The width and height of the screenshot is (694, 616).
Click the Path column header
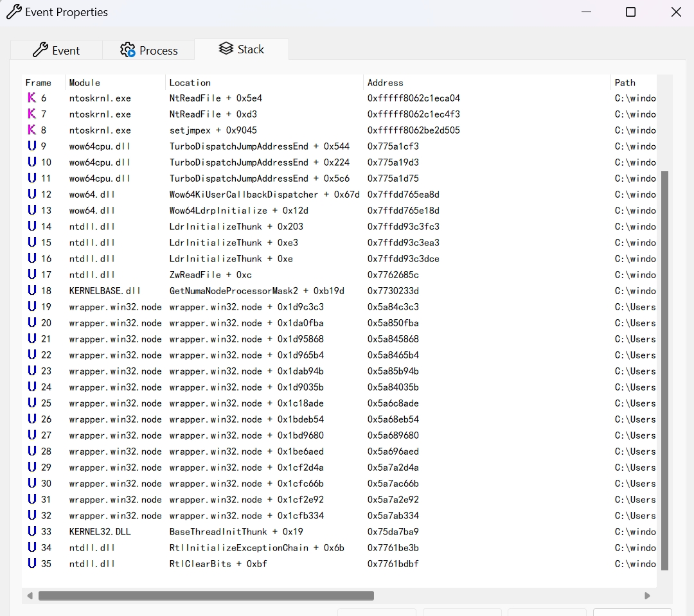625,83
